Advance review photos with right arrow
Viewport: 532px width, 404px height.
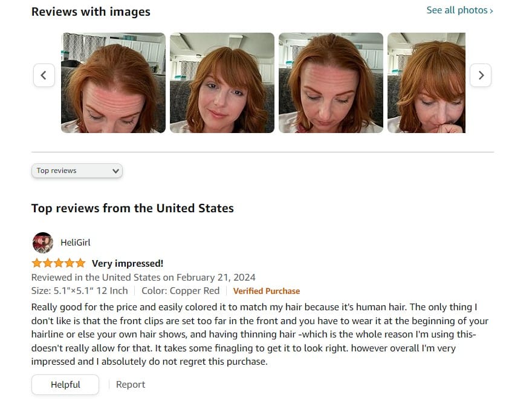481,75
